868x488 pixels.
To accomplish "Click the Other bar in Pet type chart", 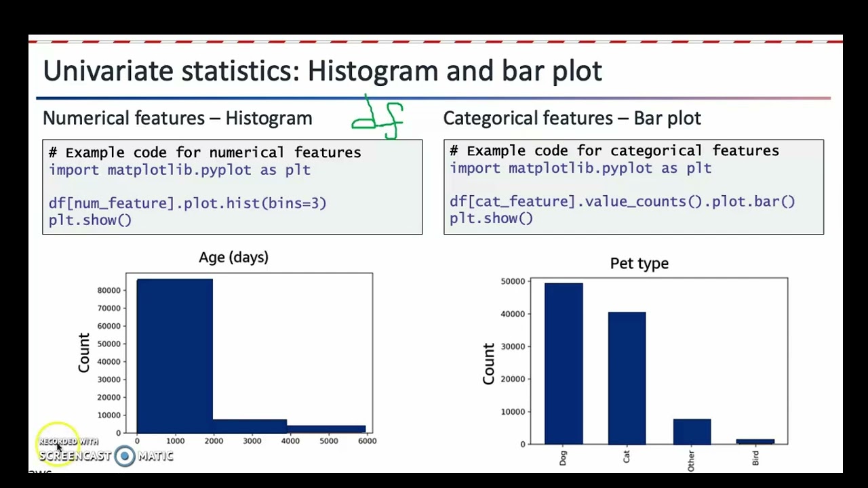I will [x=692, y=431].
